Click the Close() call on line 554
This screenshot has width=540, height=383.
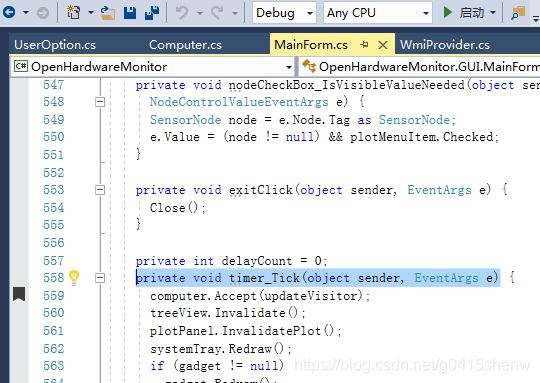pyautogui.click(x=174, y=208)
